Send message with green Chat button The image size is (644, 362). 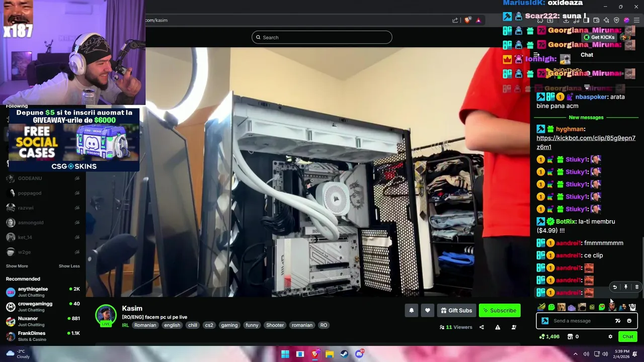pyautogui.click(x=628, y=337)
